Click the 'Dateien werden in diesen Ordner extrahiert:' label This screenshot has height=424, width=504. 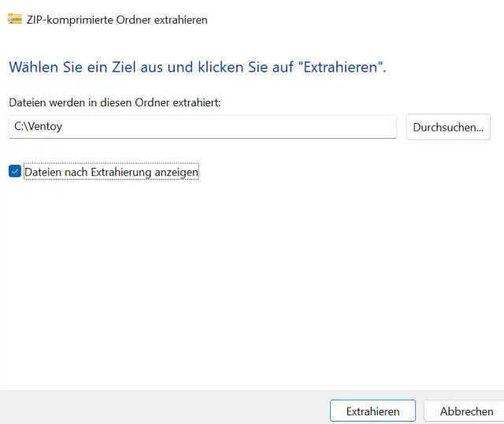pos(115,102)
